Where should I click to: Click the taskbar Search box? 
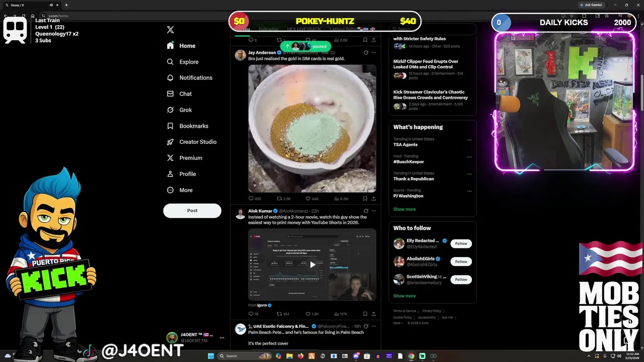click(245, 356)
